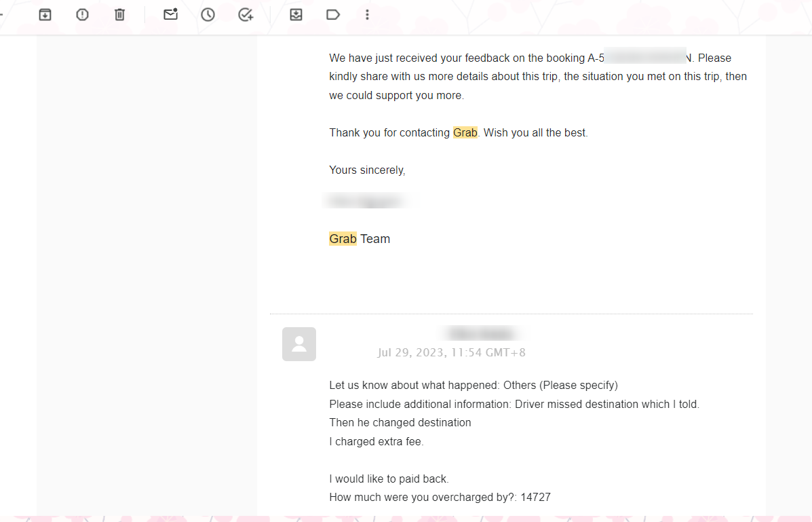Click the Jul 29, 2023 message timestamp
The image size is (812, 522).
point(451,352)
